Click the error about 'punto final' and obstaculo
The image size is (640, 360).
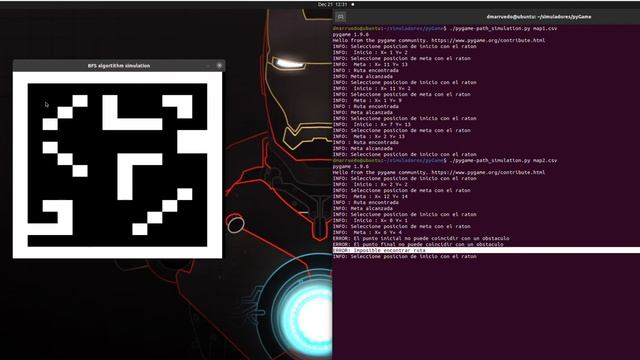(x=418, y=244)
